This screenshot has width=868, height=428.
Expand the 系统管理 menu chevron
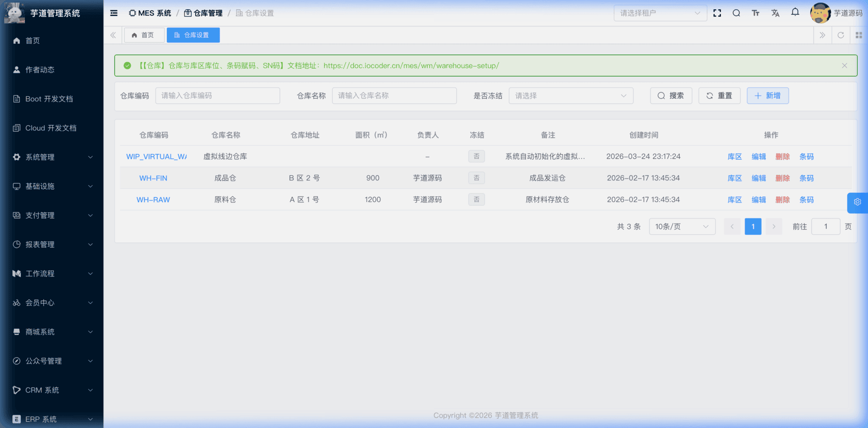coord(90,157)
